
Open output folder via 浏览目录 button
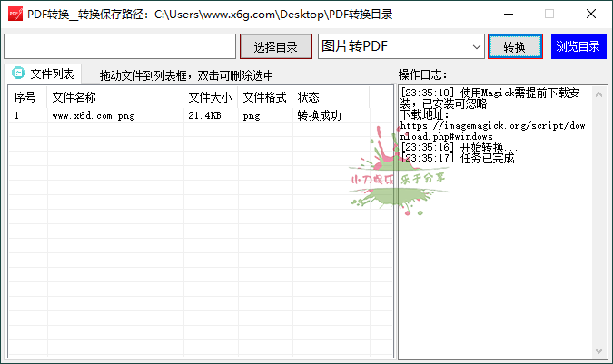578,47
